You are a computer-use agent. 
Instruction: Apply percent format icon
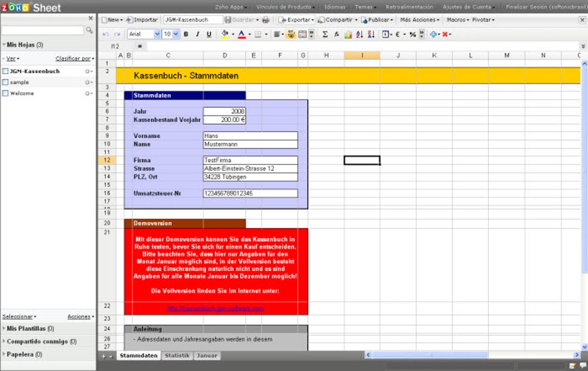[412, 34]
